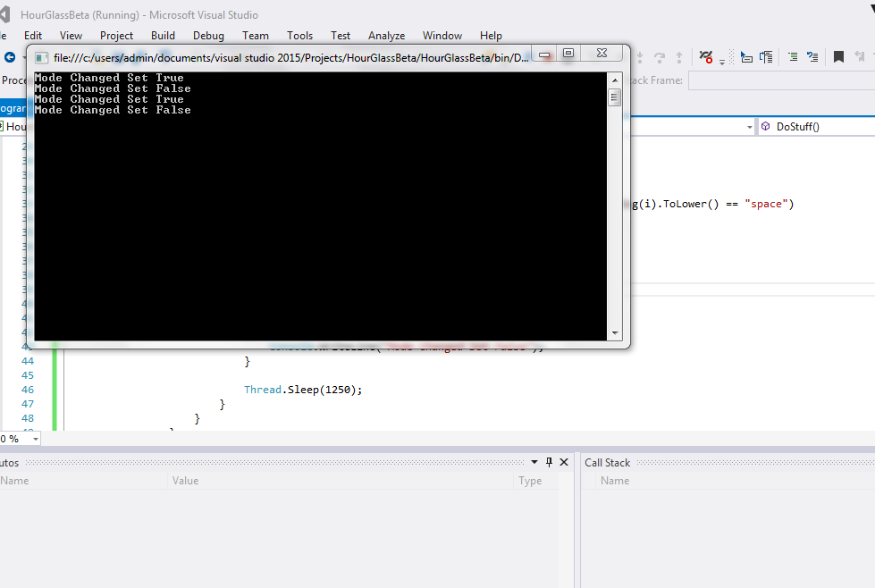Toggle a bookmark with the bookmark icon
The height and width of the screenshot is (588, 875).
coord(838,57)
